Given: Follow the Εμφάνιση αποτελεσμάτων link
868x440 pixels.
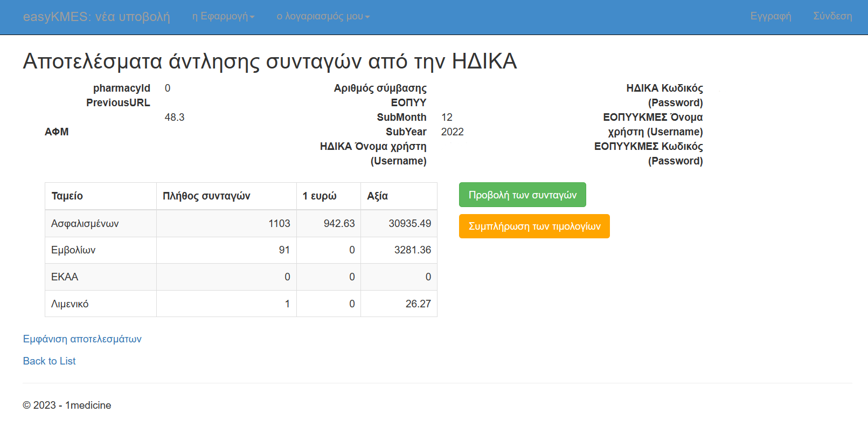Looking at the screenshot, I should tap(82, 339).
